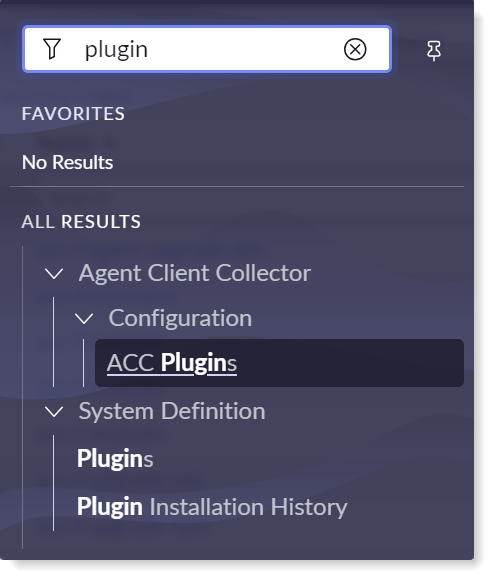This screenshot has height=580, width=494.
Task: Collapse the Agent Client Collector chevron
Action: click(x=54, y=274)
